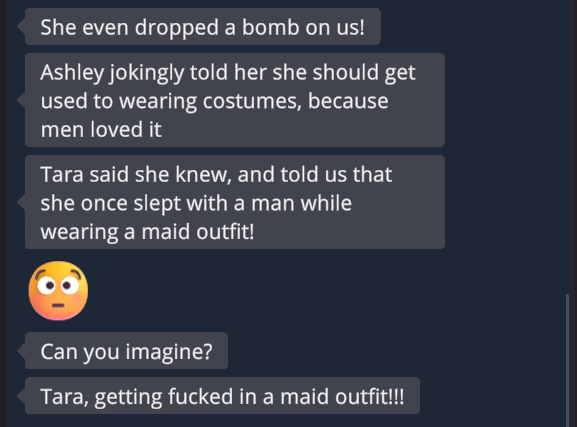Click the bubble tail of the last message
This screenshot has width=577, height=427.
pyautogui.click(x=21, y=396)
